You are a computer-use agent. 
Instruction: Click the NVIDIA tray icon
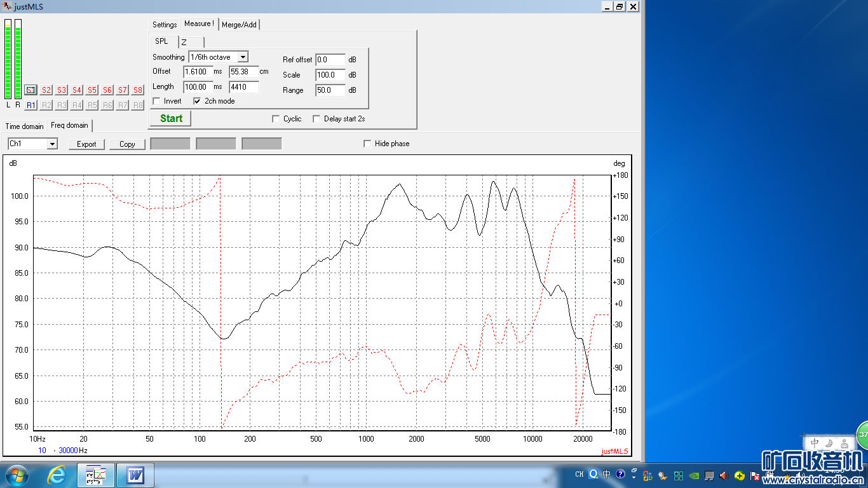pyautogui.click(x=694, y=475)
